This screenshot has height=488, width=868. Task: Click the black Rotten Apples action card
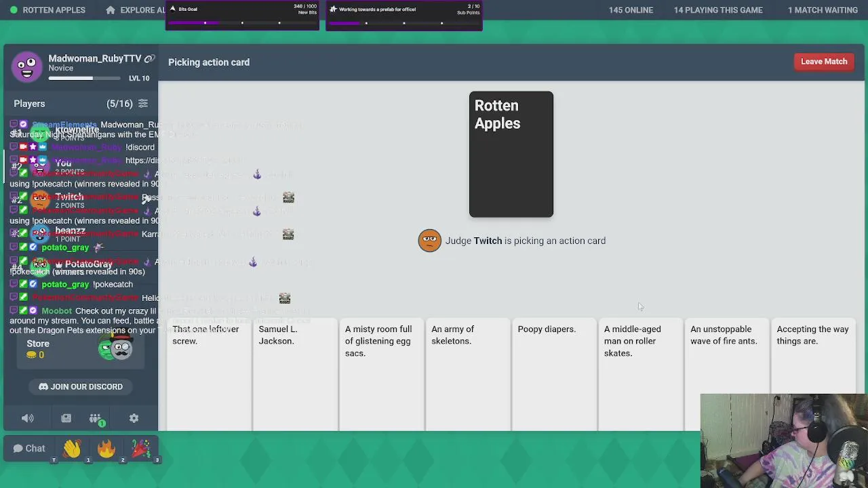(511, 155)
